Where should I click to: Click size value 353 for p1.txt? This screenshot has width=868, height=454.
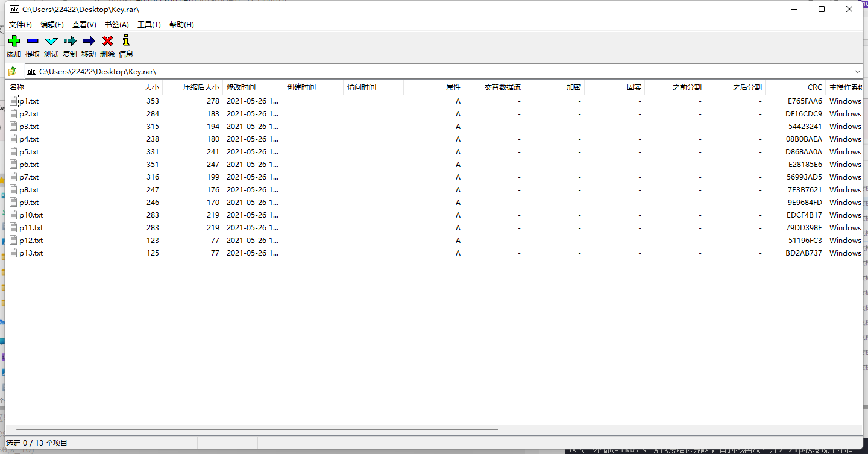pos(153,101)
